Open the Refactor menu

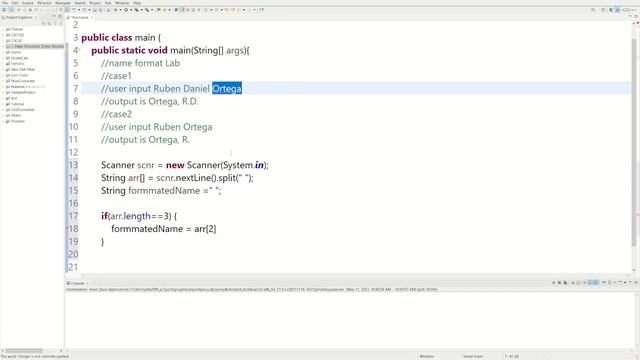click(44, 3)
